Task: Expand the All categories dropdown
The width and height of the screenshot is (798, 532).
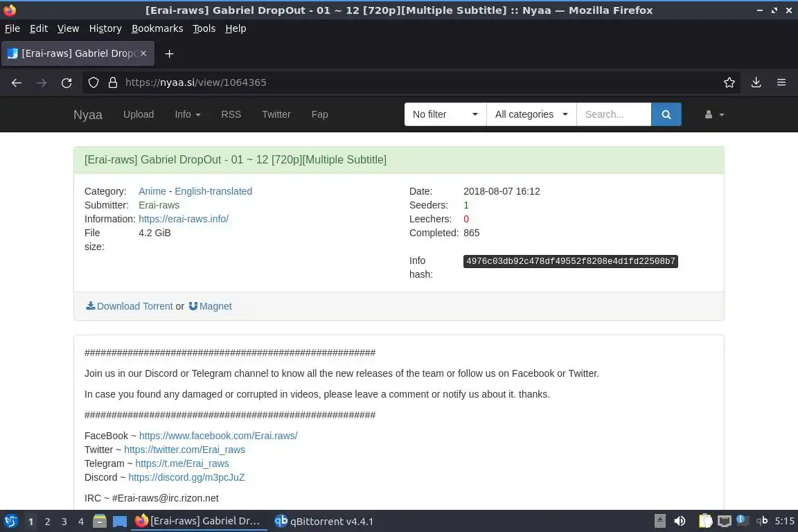Action: pyautogui.click(x=531, y=114)
